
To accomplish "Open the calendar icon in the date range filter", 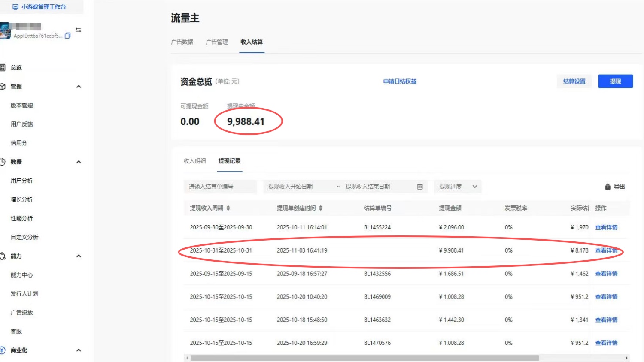I will (x=419, y=187).
